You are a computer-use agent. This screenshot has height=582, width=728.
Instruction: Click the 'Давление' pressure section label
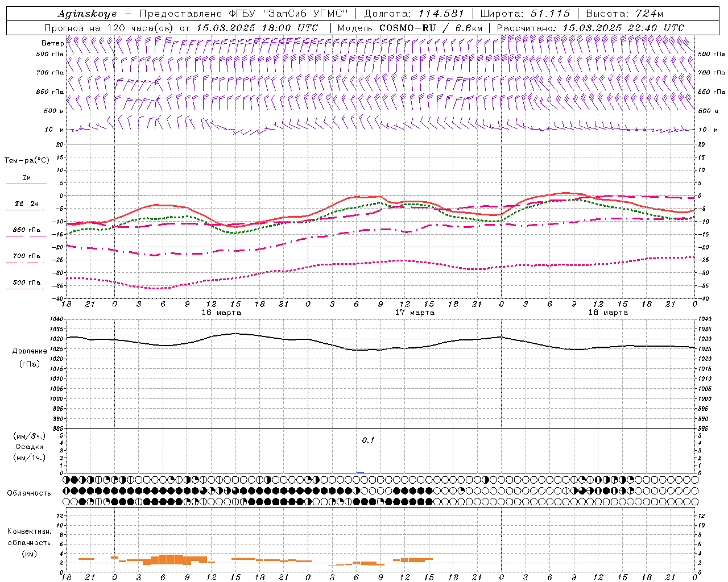click(30, 351)
